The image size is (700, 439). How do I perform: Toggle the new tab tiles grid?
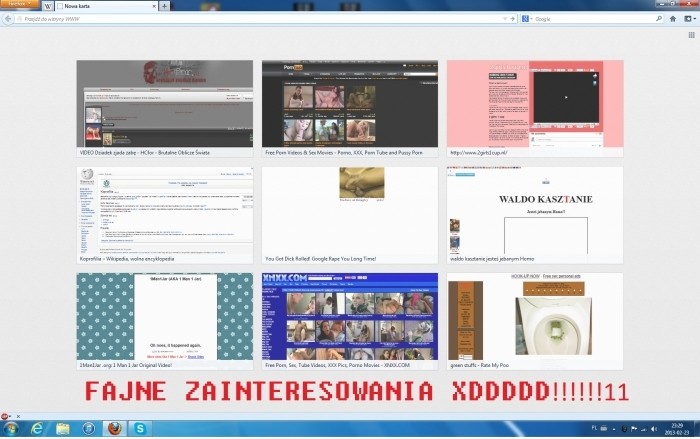690,35
